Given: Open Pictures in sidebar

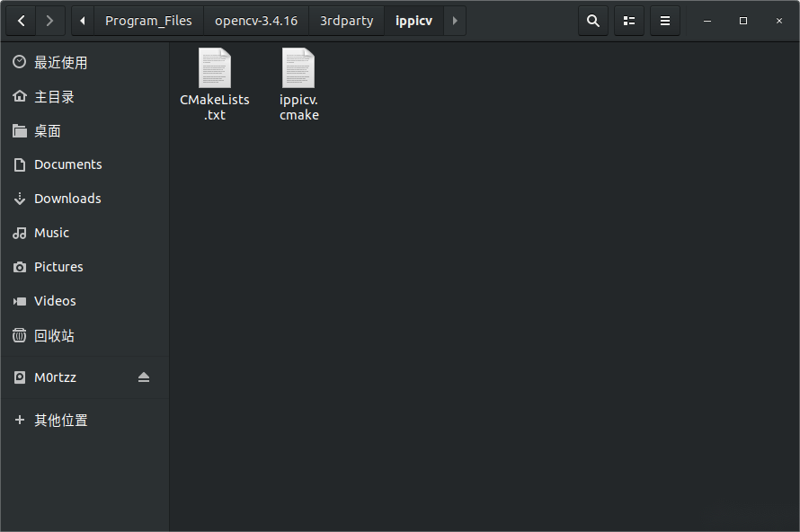Looking at the screenshot, I should tap(84, 267).
